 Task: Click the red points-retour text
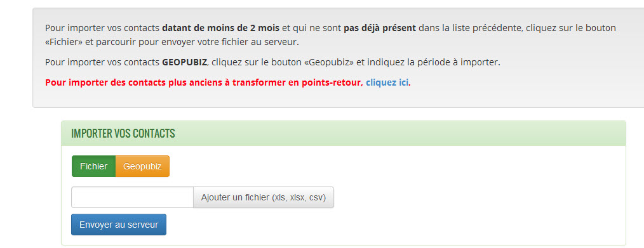pos(335,82)
